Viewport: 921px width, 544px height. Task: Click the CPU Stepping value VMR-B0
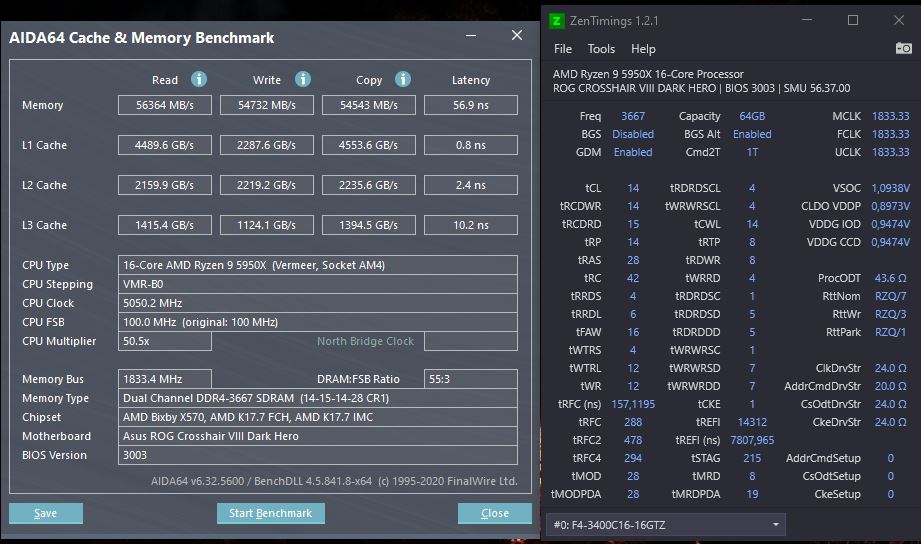click(318, 284)
